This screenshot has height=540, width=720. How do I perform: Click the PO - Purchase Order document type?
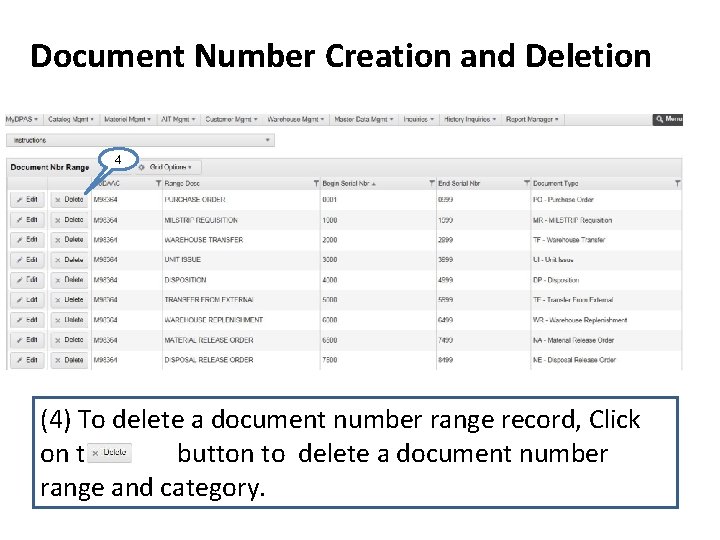(x=563, y=200)
